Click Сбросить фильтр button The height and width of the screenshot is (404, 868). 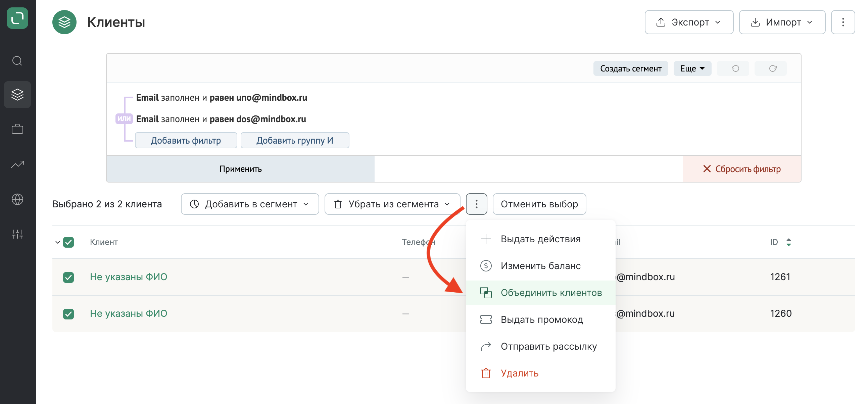pyautogui.click(x=742, y=169)
